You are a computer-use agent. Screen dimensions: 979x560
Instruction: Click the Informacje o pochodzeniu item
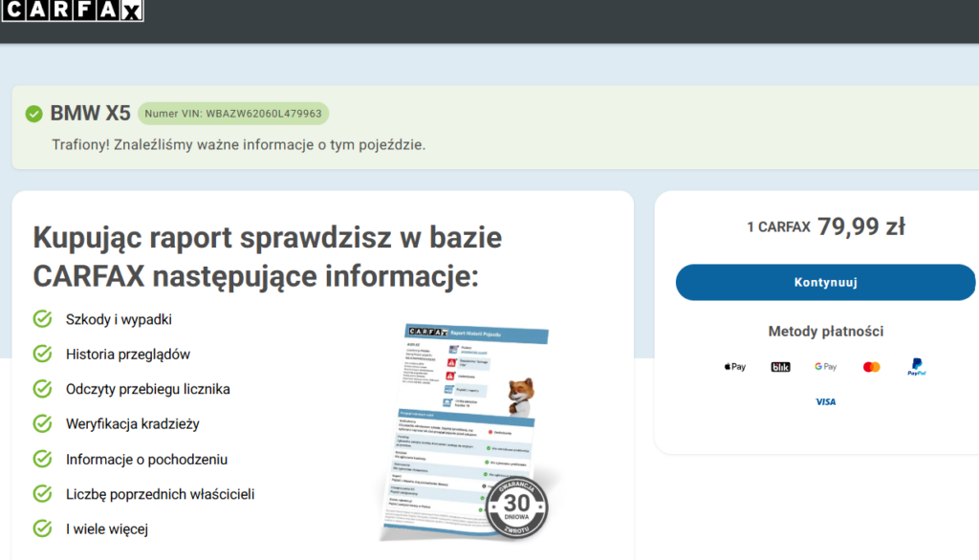146,459
